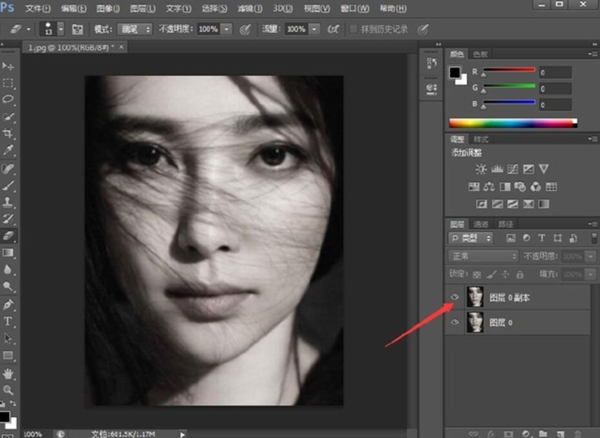The width and height of the screenshot is (600, 438).
Task: Select the Eyedropper tool
Action: click(8, 150)
